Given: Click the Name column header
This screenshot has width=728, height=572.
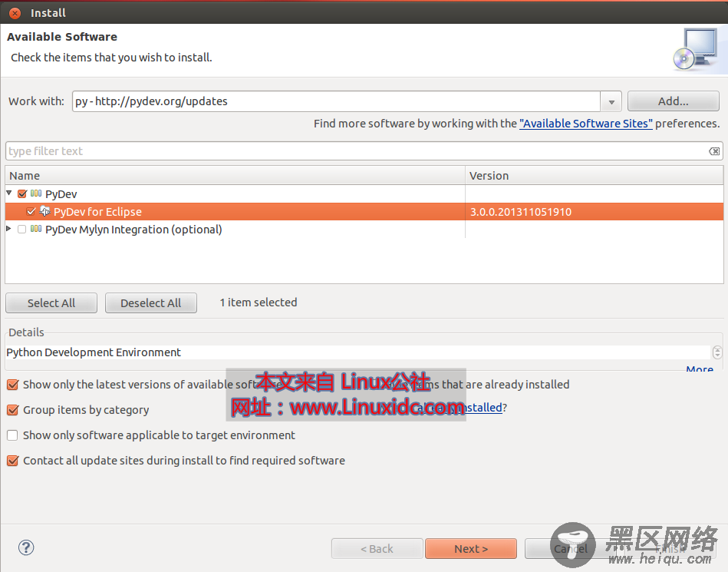Looking at the screenshot, I should pos(235,176).
